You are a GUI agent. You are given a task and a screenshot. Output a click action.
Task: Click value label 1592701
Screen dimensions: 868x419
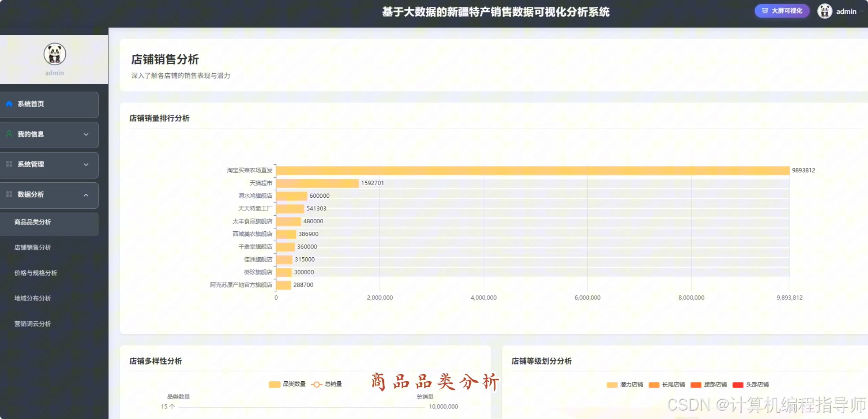[373, 183]
